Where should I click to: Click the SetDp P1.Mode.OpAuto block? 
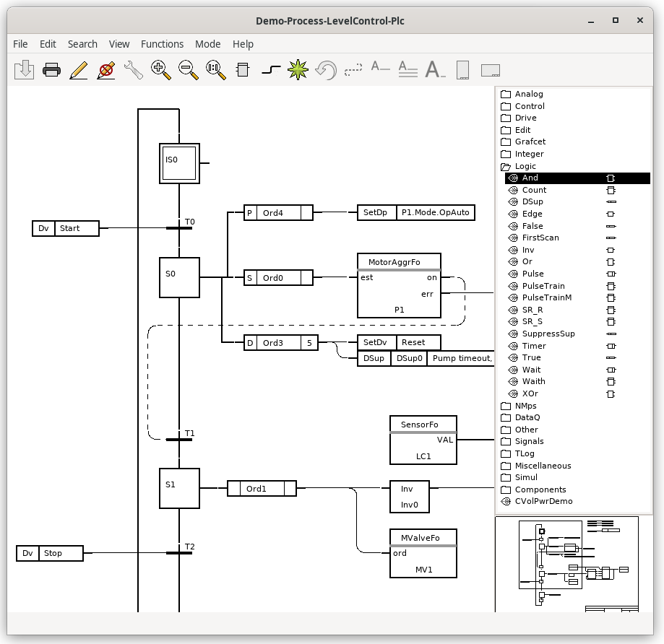[416, 212]
